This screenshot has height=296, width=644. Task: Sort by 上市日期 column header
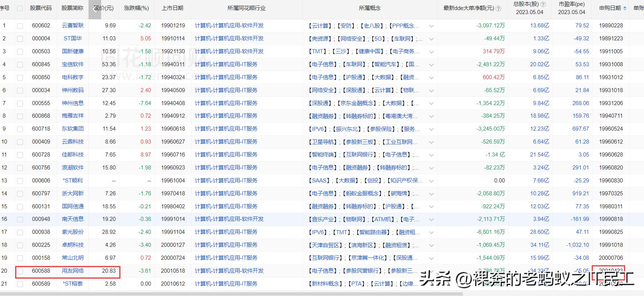tap(173, 8)
